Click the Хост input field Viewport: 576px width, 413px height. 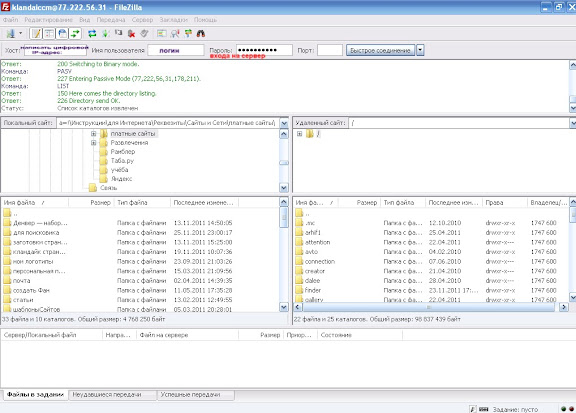coord(56,50)
